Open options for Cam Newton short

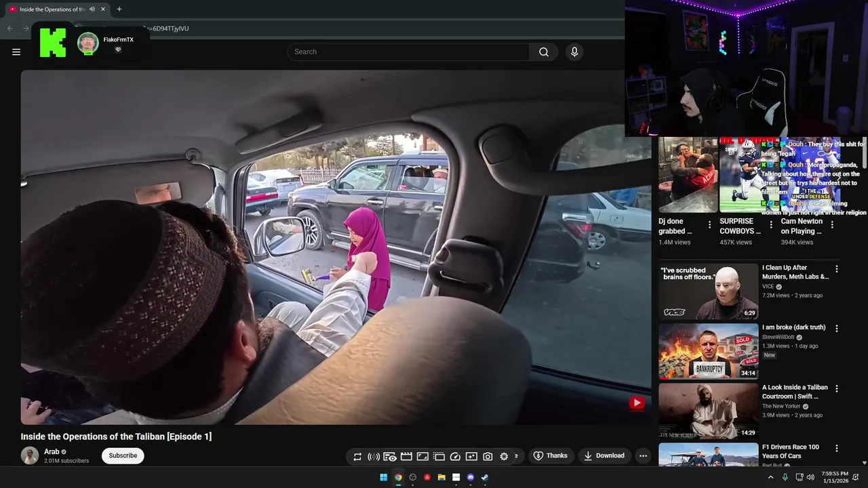[x=832, y=224]
